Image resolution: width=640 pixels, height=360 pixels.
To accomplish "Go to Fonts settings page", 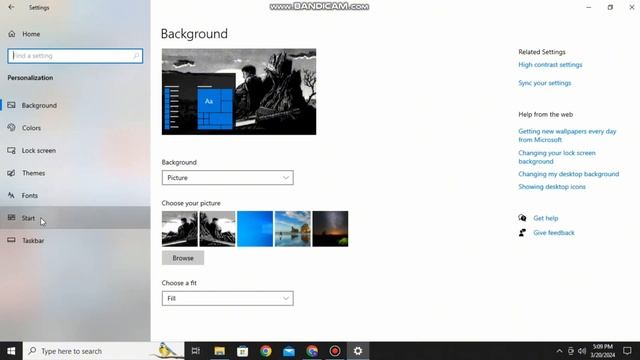I will [x=75, y=196].
